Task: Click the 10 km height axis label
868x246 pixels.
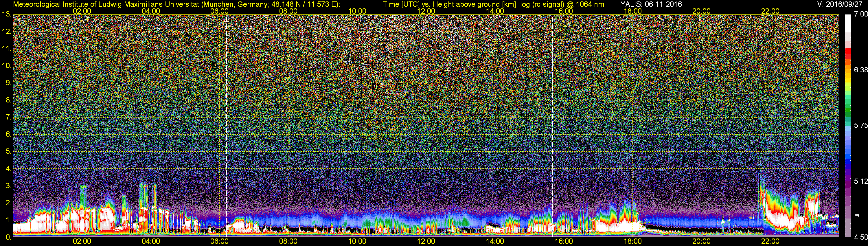Action: click(6, 66)
